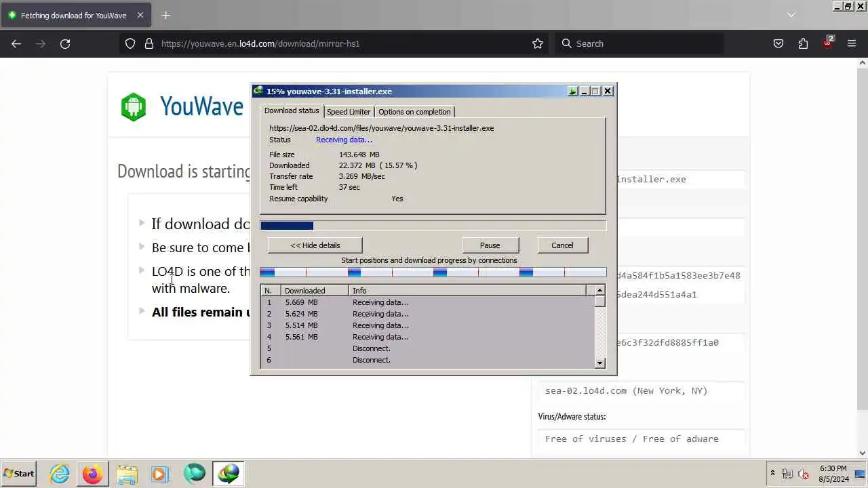Select connection row 3 with 5.514 MB

click(427, 325)
